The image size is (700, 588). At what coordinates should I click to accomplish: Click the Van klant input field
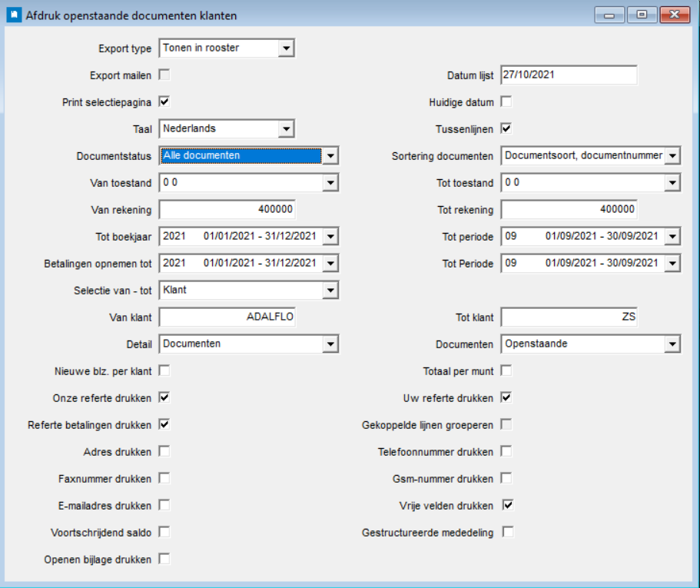coord(227,317)
